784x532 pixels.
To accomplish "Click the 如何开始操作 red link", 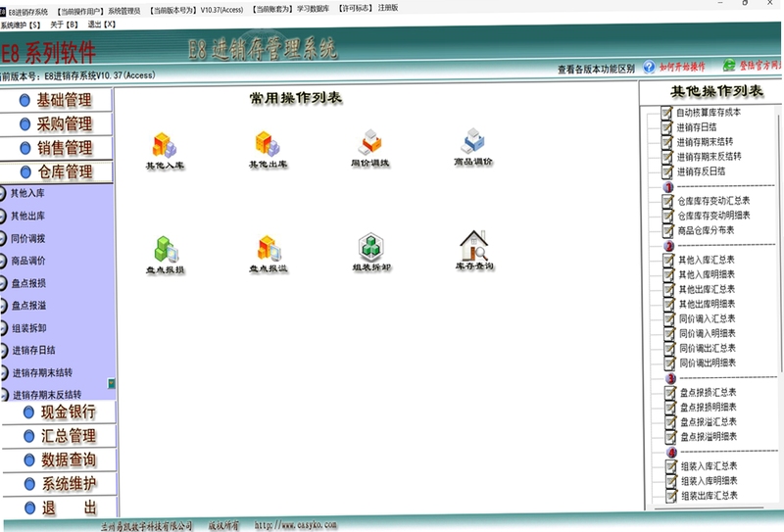I will pyautogui.click(x=682, y=67).
